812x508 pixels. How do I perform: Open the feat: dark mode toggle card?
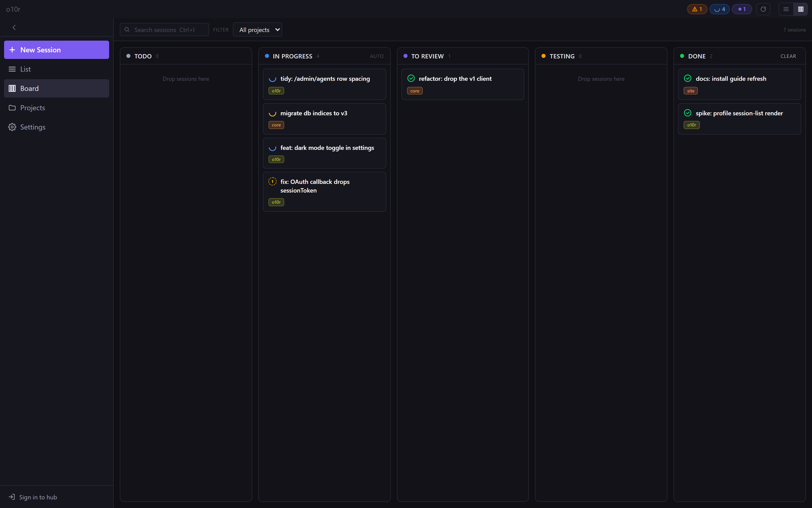[325, 153]
